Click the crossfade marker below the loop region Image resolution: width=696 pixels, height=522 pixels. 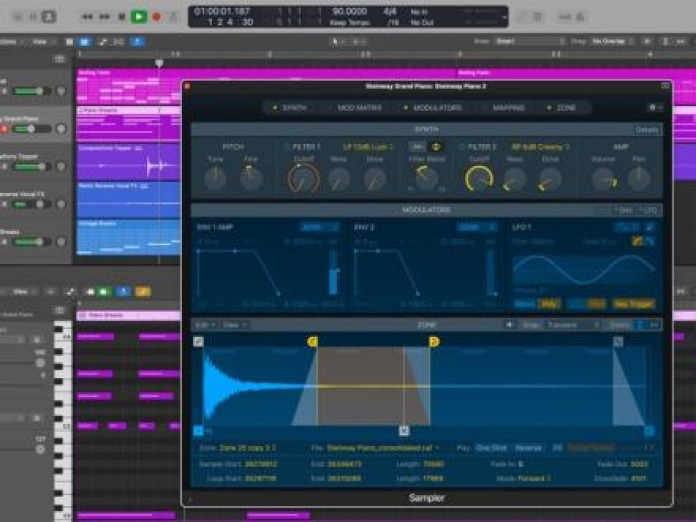(404, 430)
